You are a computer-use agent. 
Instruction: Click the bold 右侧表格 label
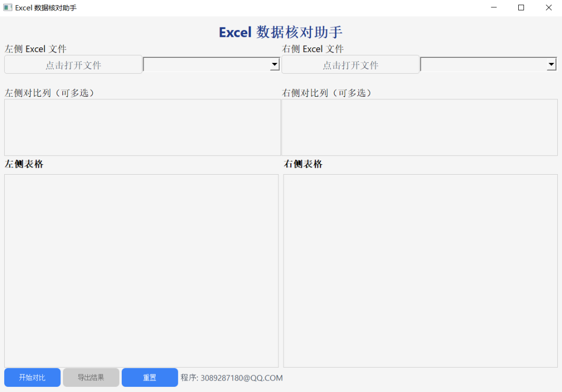303,164
